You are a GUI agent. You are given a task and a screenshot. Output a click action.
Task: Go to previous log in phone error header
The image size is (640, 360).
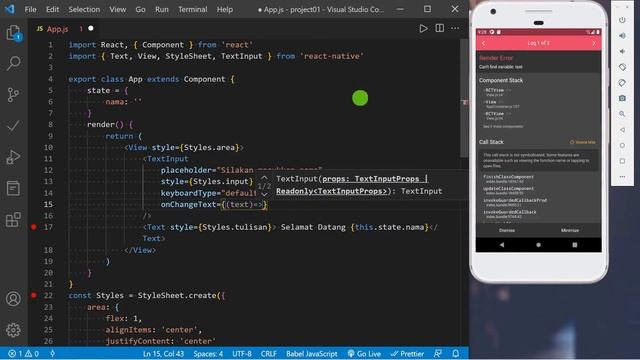(483, 43)
